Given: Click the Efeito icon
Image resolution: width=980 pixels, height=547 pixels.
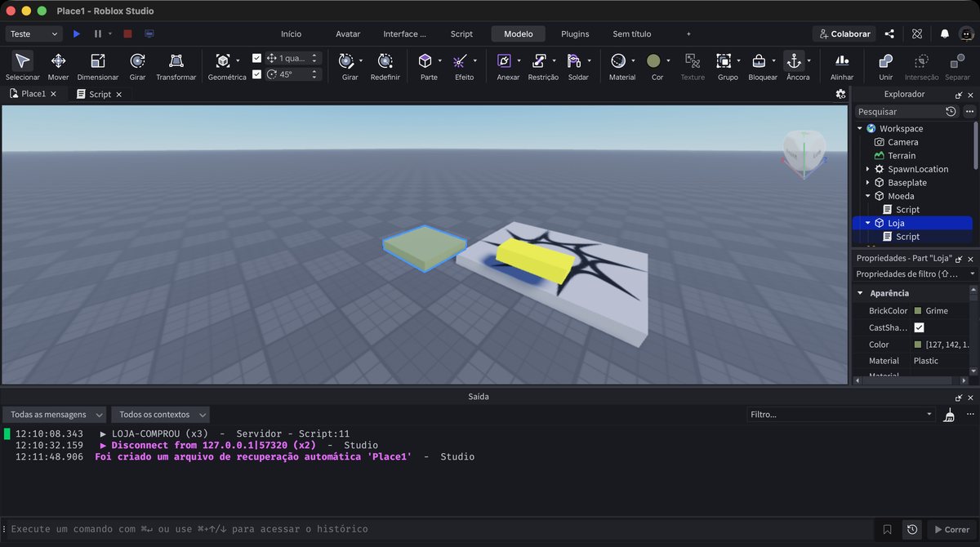Looking at the screenshot, I should (x=461, y=61).
